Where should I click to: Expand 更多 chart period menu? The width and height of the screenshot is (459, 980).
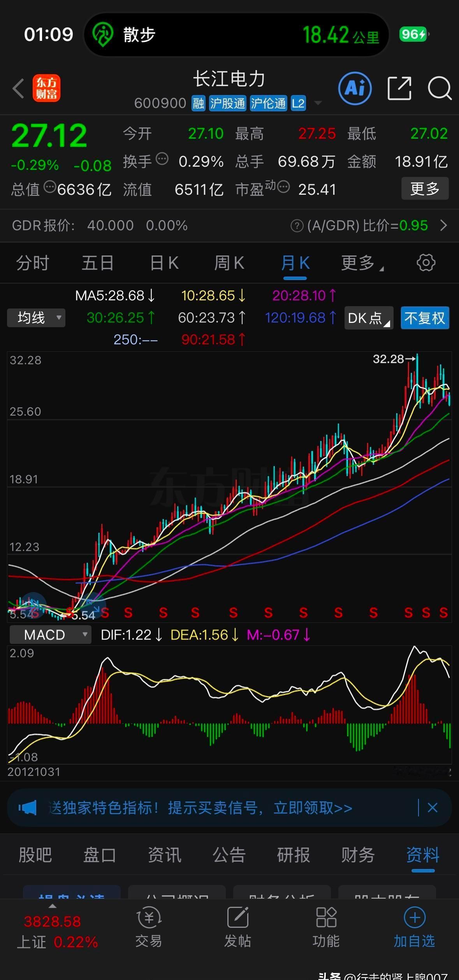coord(362,263)
